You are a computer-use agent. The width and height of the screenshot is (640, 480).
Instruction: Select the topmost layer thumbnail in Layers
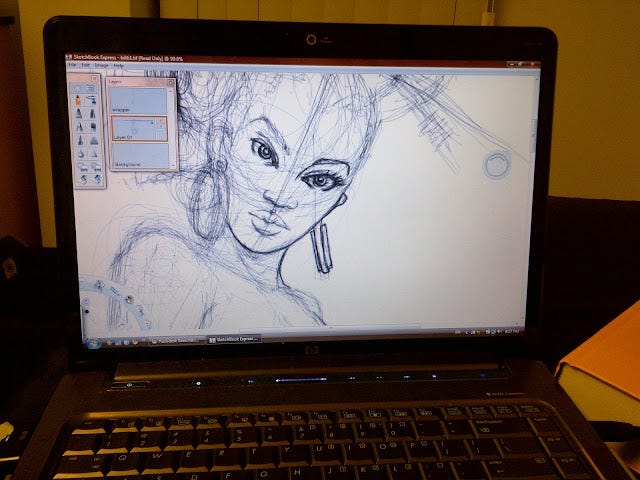pyautogui.click(x=138, y=100)
